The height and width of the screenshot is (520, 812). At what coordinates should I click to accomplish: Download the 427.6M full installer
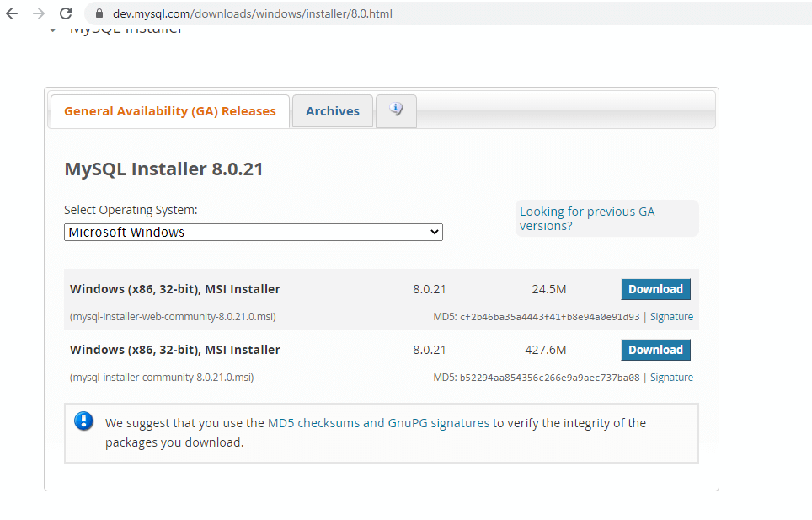655,349
